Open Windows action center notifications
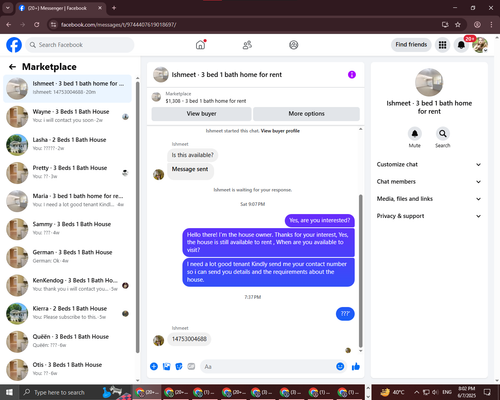Image resolution: width=500 pixels, height=400 pixels. [x=487, y=392]
